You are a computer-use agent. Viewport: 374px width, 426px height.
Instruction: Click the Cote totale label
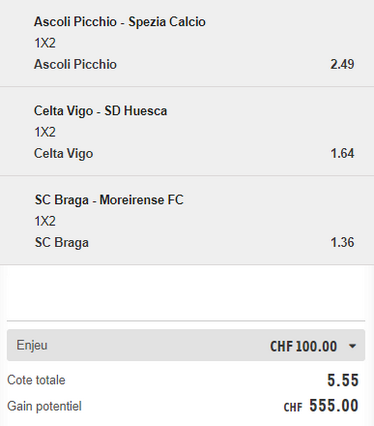pos(36,380)
